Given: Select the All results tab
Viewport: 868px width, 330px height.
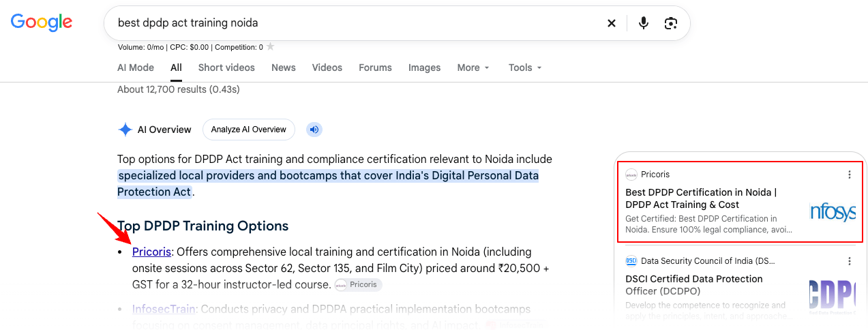Looking at the screenshot, I should pos(177,67).
